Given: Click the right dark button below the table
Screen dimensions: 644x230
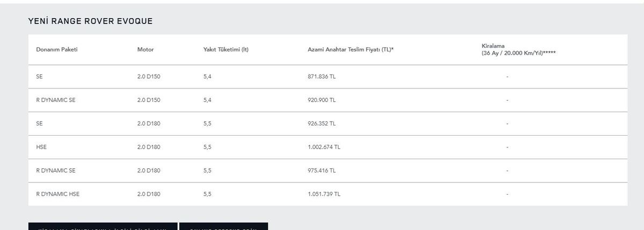Looking at the screenshot, I should (223, 227).
